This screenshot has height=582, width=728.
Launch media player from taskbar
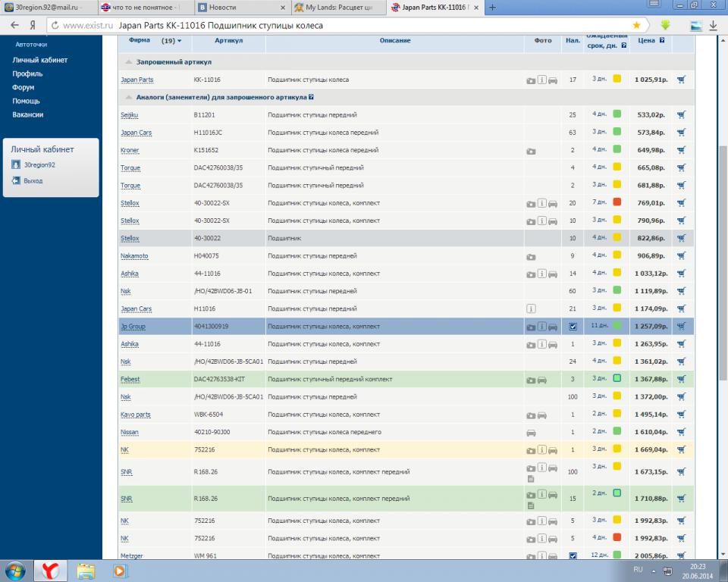coord(119,571)
